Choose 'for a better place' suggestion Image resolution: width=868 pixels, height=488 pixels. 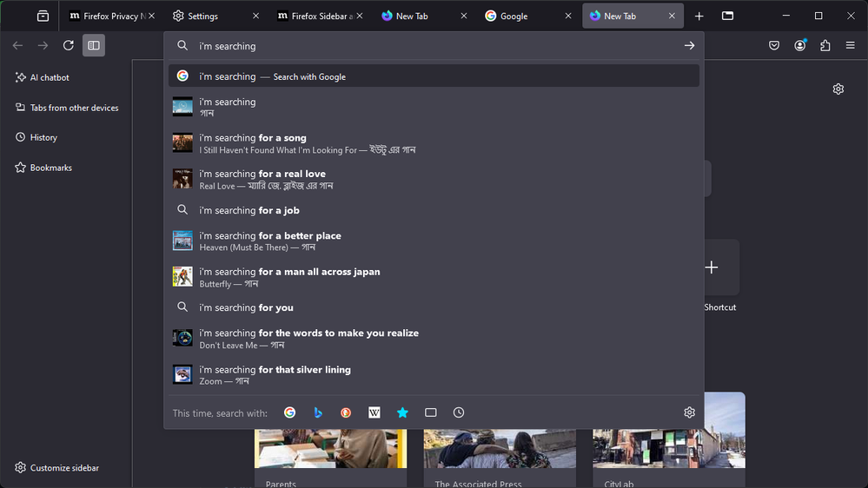(x=434, y=241)
